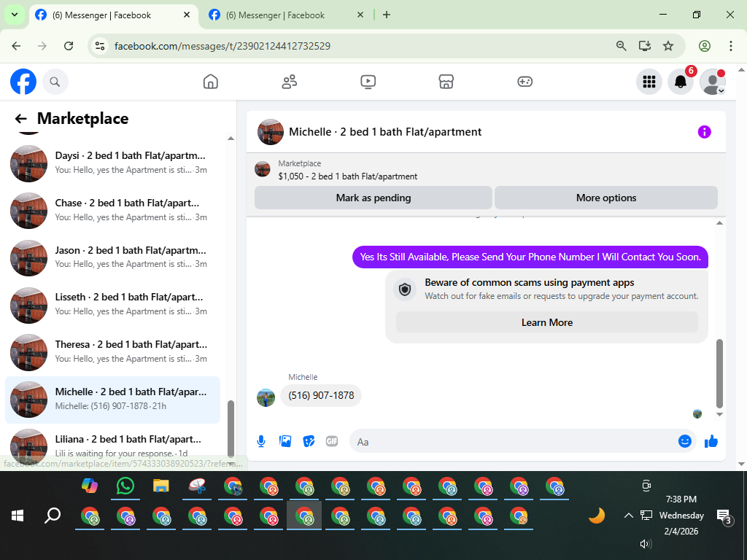The height and width of the screenshot is (560, 747).
Task: Click the (516) 907-1878 message bubble
Action: 321,396
